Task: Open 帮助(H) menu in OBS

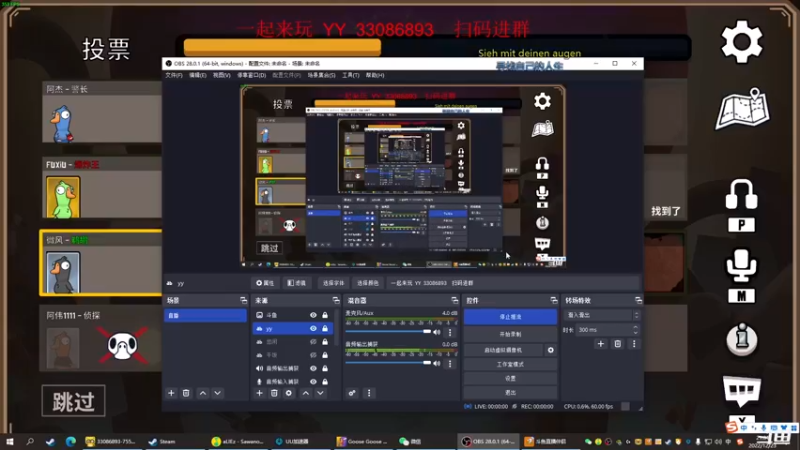Action: tap(375, 76)
